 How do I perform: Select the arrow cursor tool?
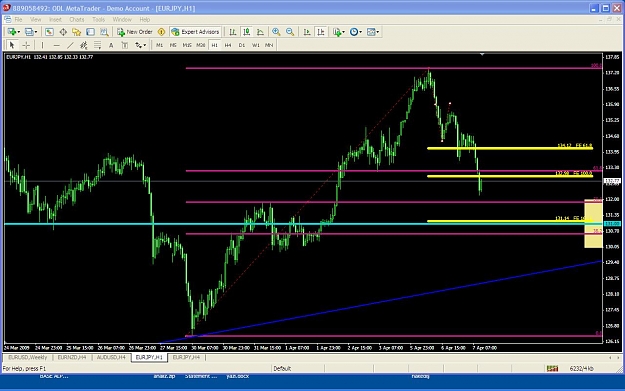click(x=12, y=45)
